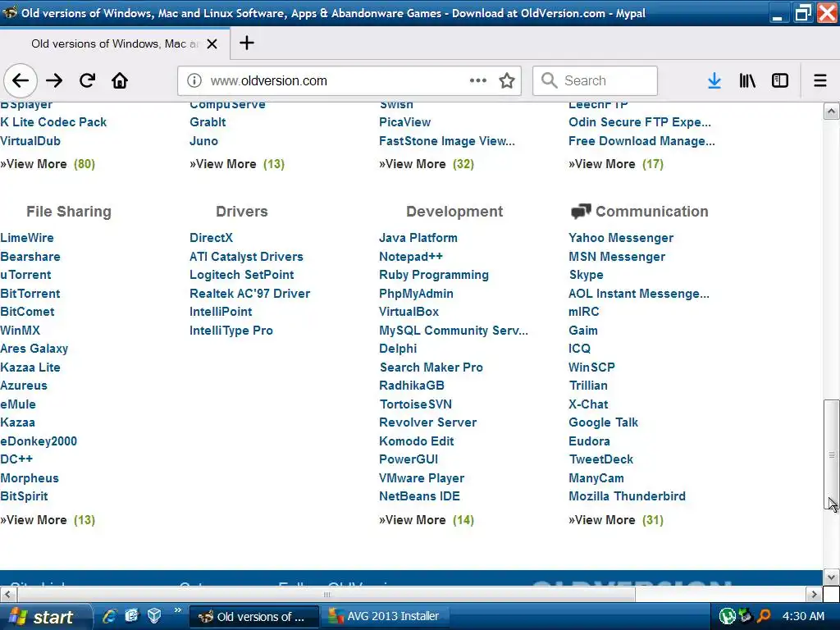Open the Java Platform link

click(x=418, y=238)
